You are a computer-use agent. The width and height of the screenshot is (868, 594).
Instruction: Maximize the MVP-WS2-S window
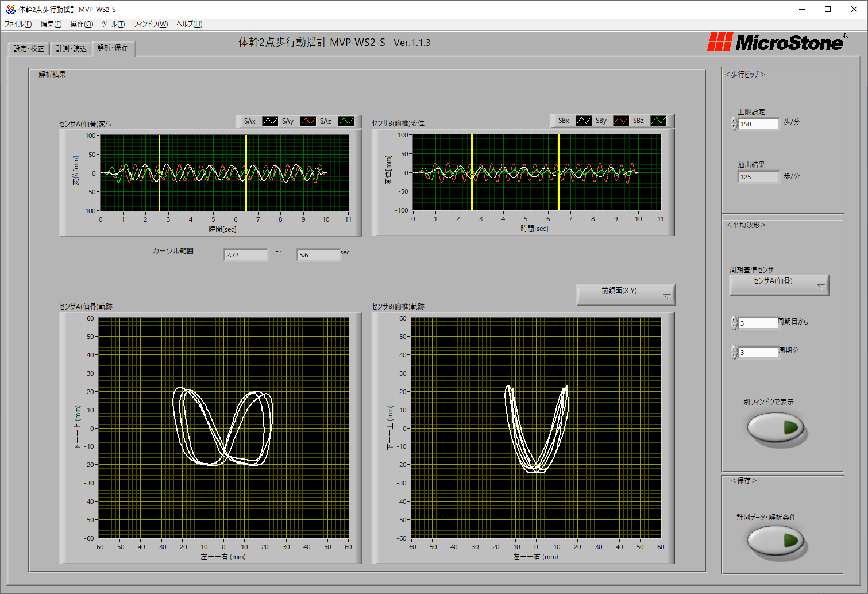click(828, 9)
